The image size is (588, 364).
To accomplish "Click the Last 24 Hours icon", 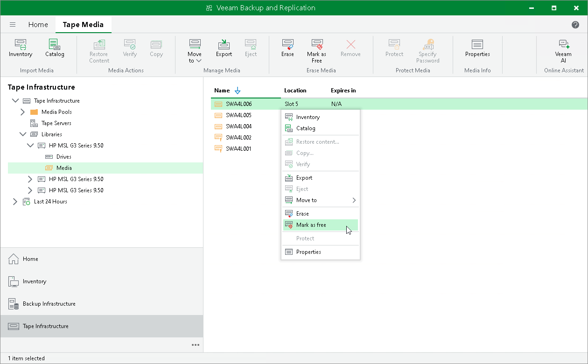I will pos(27,202).
